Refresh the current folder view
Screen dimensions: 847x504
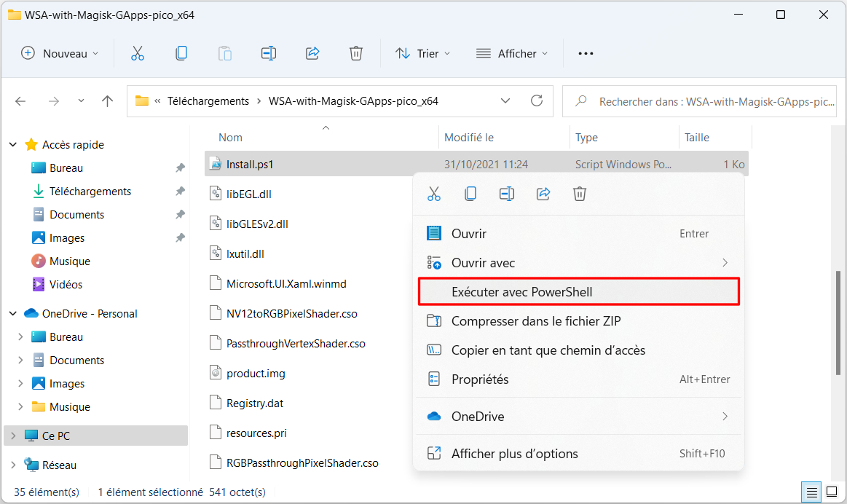537,101
